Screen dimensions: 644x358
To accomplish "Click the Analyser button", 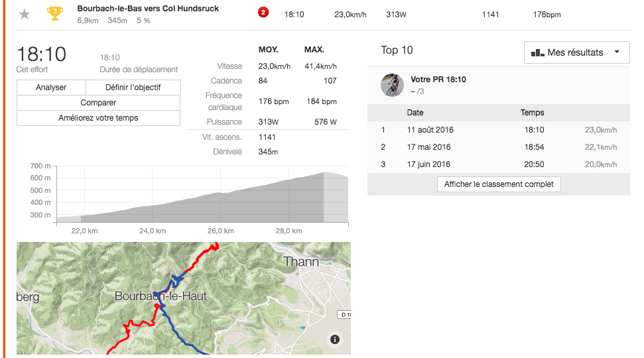I will tap(51, 88).
